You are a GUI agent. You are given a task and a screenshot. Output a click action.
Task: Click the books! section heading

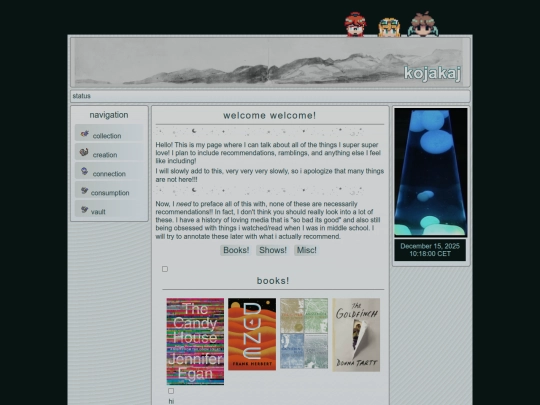(273, 281)
